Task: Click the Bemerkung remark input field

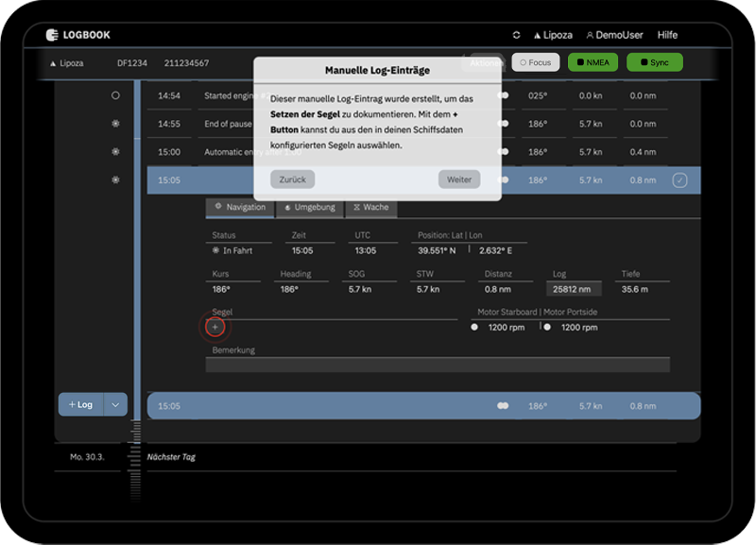Action: coord(438,365)
